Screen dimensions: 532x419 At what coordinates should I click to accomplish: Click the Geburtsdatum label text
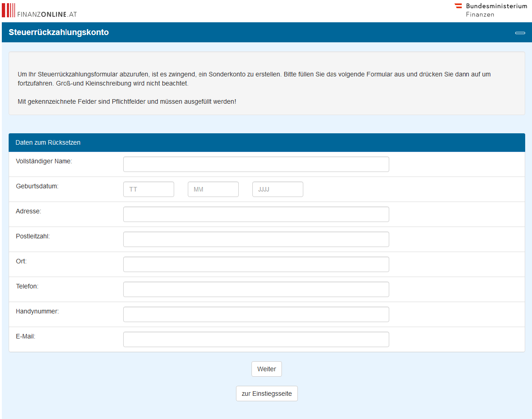pos(37,186)
